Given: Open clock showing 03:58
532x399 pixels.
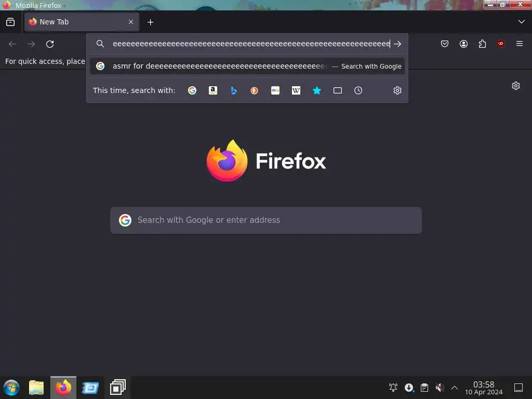Looking at the screenshot, I should (x=484, y=388).
